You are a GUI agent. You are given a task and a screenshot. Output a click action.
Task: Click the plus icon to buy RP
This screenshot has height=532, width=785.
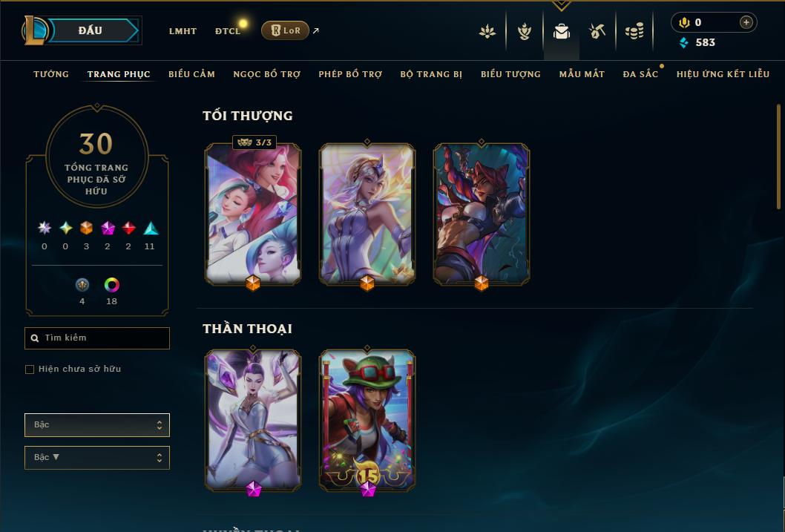746,22
